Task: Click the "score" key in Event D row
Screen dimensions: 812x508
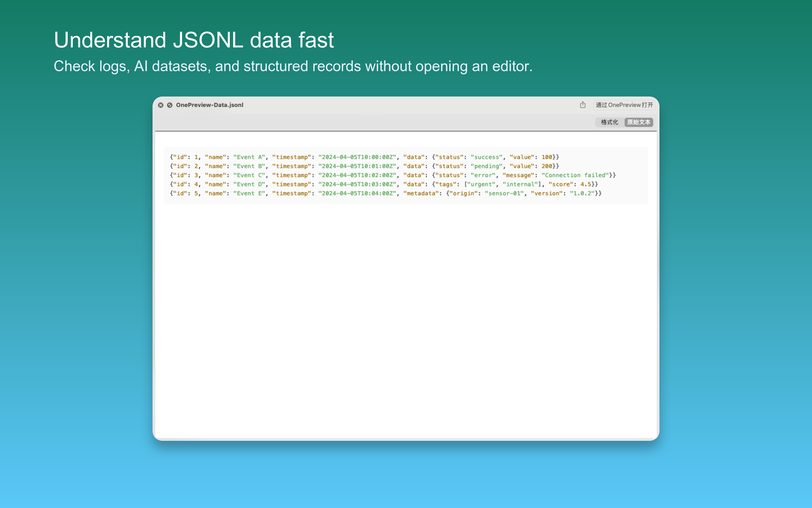Action: coord(561,184)
